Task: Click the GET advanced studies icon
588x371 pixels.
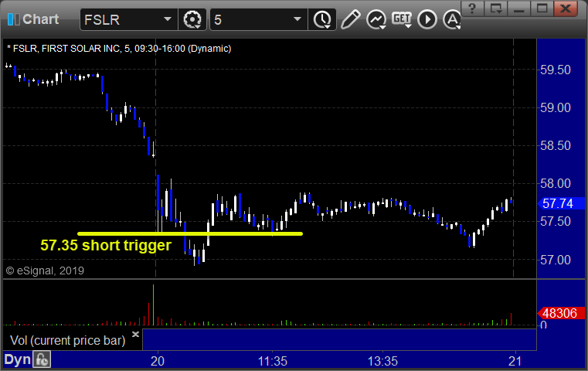Action: point(402,19)
